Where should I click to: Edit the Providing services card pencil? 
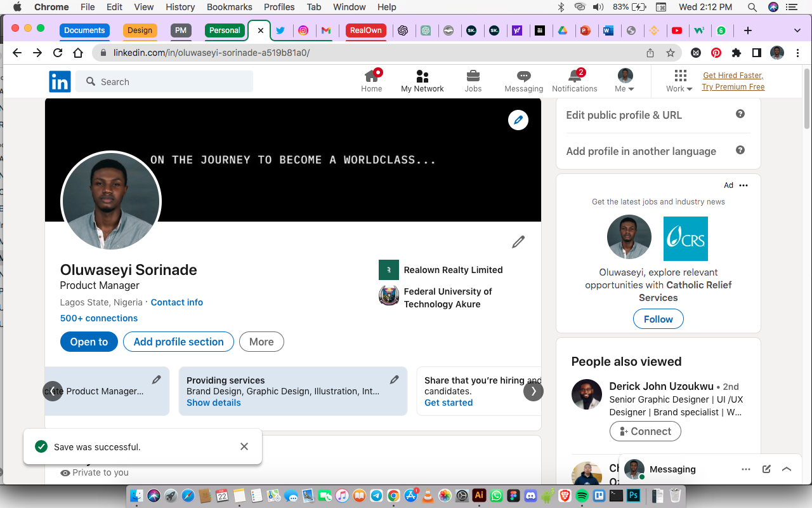[394, 380]
